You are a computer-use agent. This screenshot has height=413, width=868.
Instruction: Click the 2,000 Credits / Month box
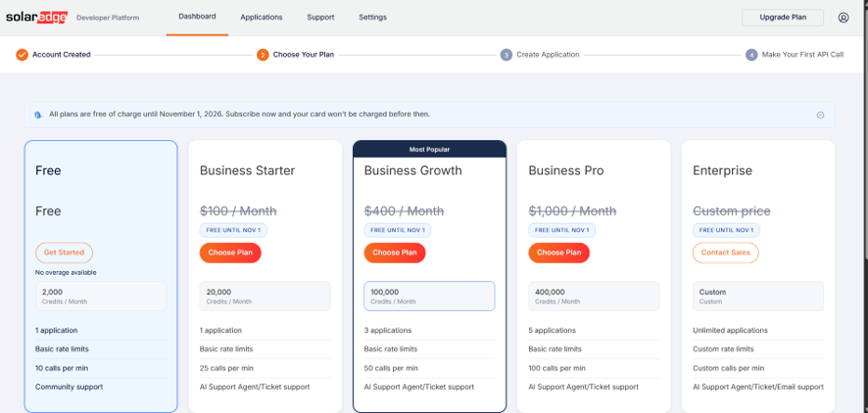[101, 297]
